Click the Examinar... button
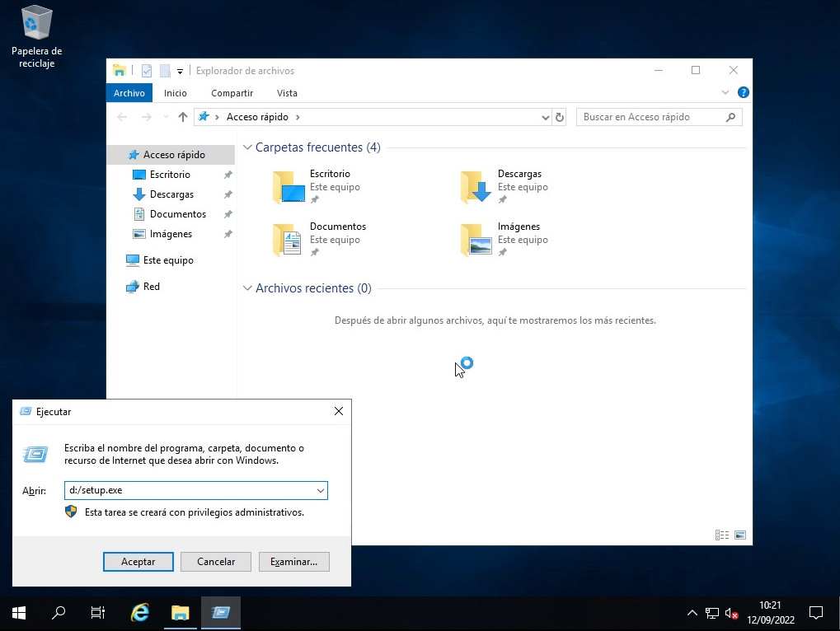 [293, 561]
